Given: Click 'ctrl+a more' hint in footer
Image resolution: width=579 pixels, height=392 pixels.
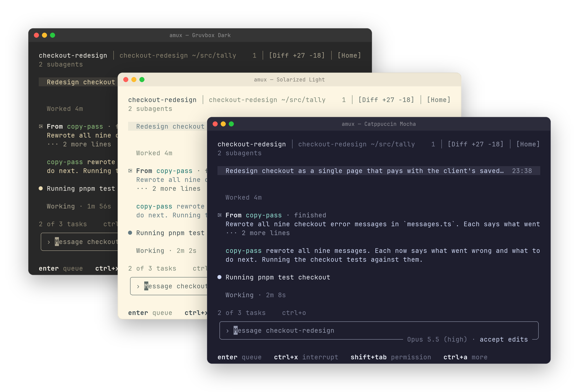Looking at the screenshot, I should point(465,357).
